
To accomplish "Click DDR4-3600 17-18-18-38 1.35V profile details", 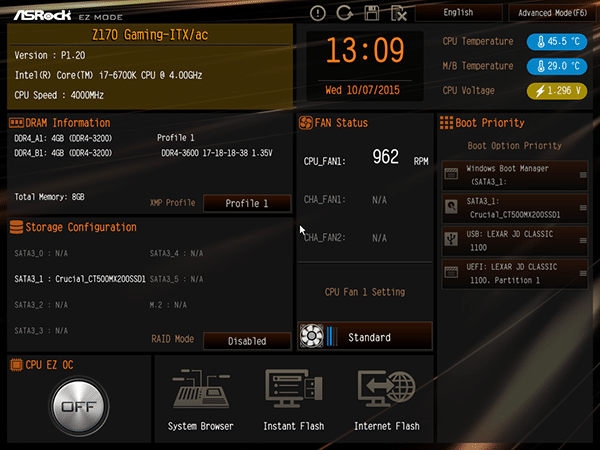I will (x=217, y=153).
